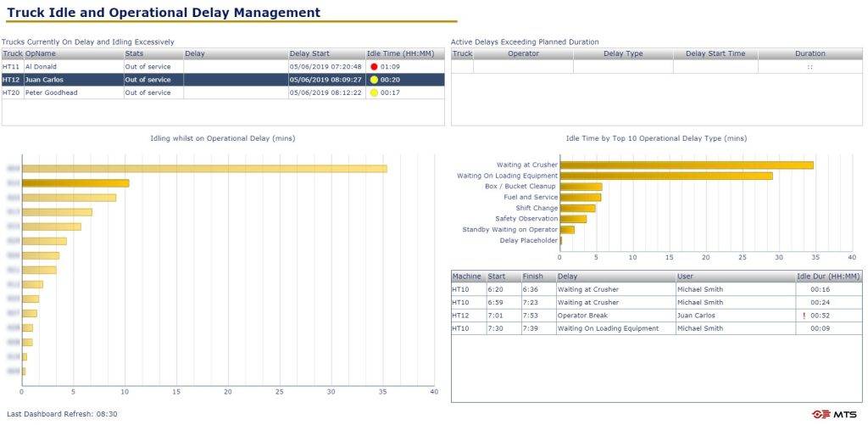Sort by the Truck column header in trucks table
The width and height of the screenshot is (868, 425).
pos(12,53)
